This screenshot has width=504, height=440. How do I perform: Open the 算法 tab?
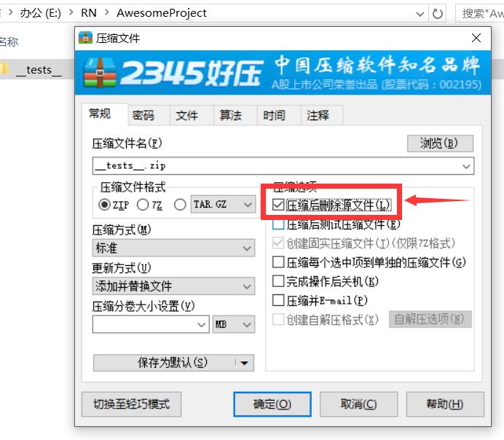coord(230,115)
